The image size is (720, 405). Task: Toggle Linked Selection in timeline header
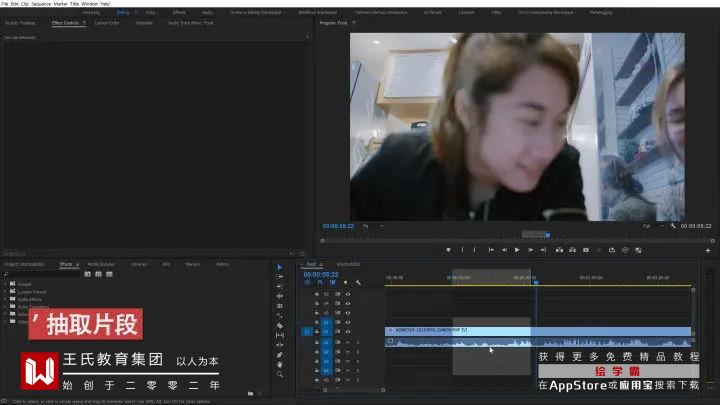pos(332,282)
